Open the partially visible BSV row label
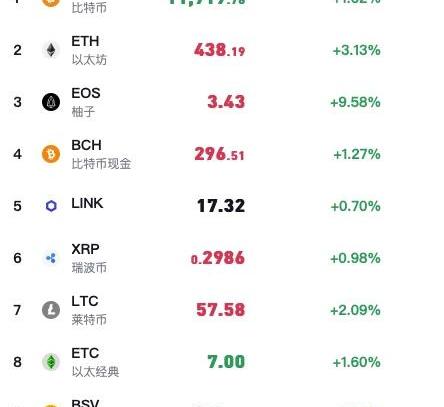Viewport: 444px width, 407px height. (85, 403)
